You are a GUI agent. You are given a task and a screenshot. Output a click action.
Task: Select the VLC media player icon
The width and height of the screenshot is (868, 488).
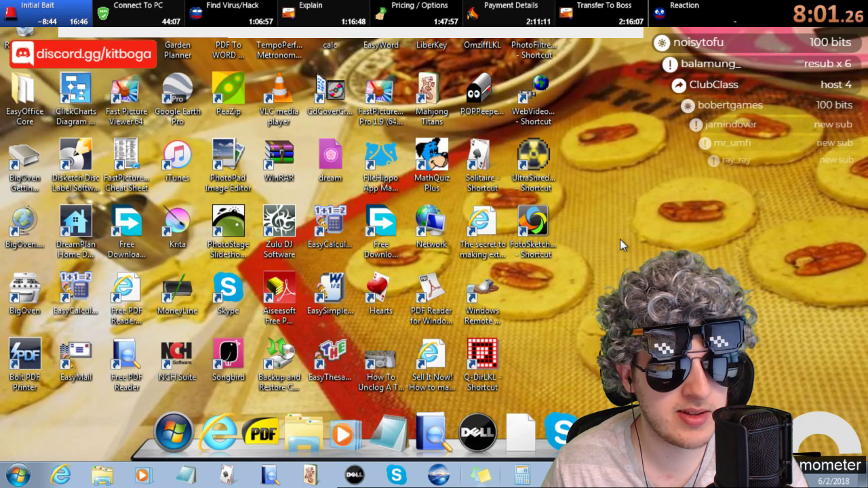click(279, 89)
